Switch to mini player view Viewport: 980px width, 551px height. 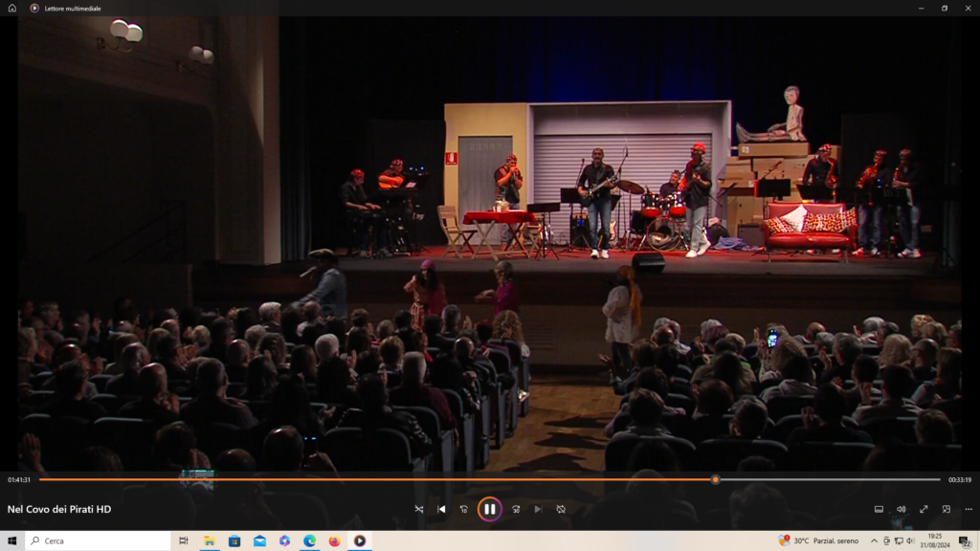[947, 509]
